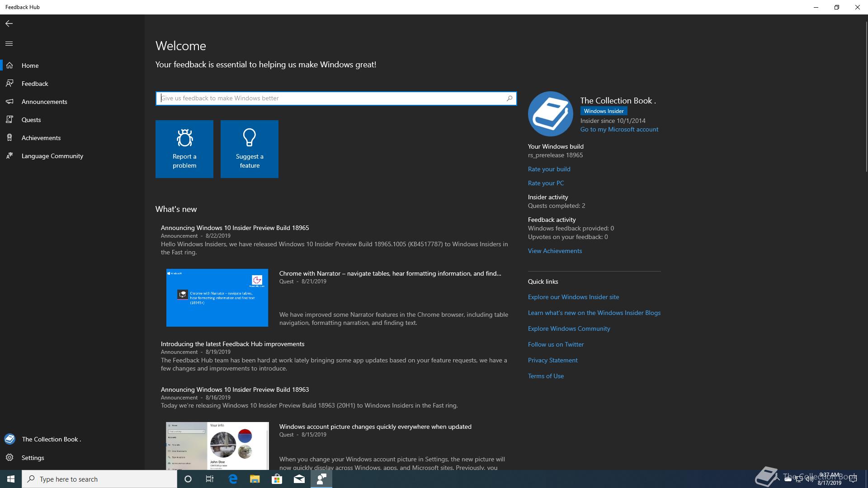The image size is (868, 488).
Task: Open Chrome with Narrator quest title
Action: click(x=390, y=273)
